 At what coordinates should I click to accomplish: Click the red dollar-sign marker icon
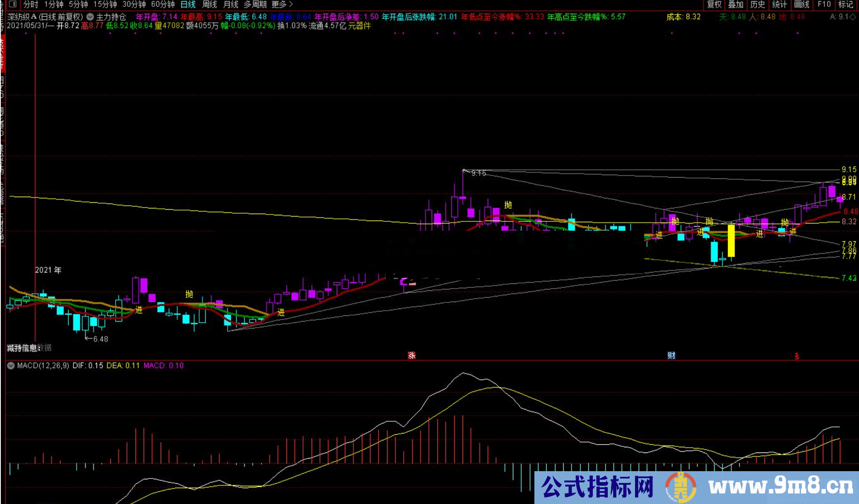[797, 356]
